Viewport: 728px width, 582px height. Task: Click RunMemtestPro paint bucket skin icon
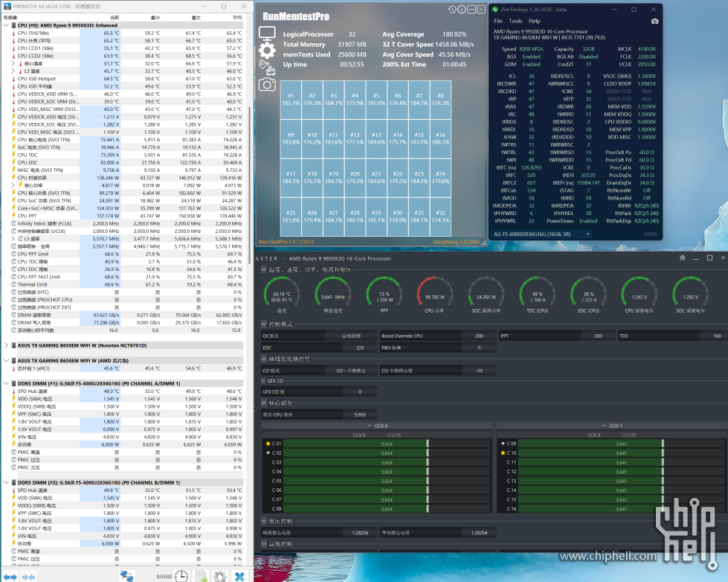tap(267, 67)
